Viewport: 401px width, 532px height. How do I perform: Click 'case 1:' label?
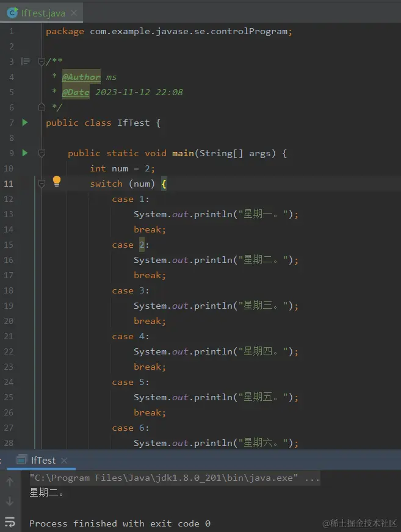[x=131, y=199]
